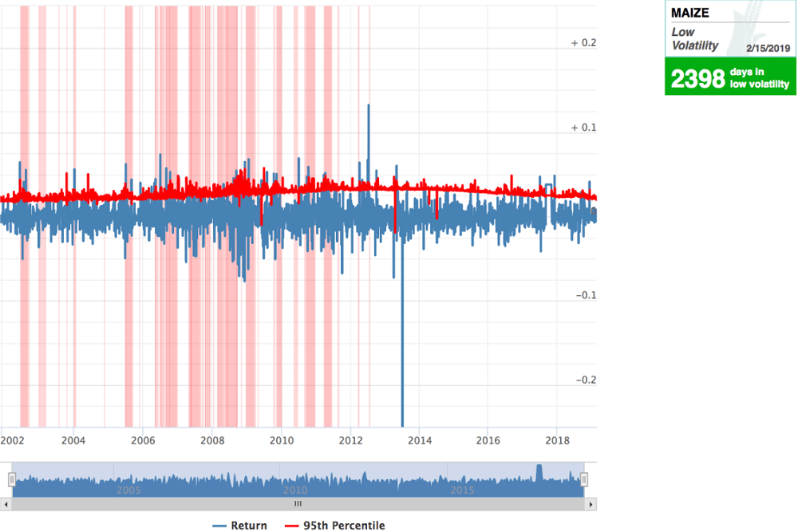This screenshot has height=532, width=798.
Task: Click the mini overview chart near 2015
Action: [x=463, y=479]
